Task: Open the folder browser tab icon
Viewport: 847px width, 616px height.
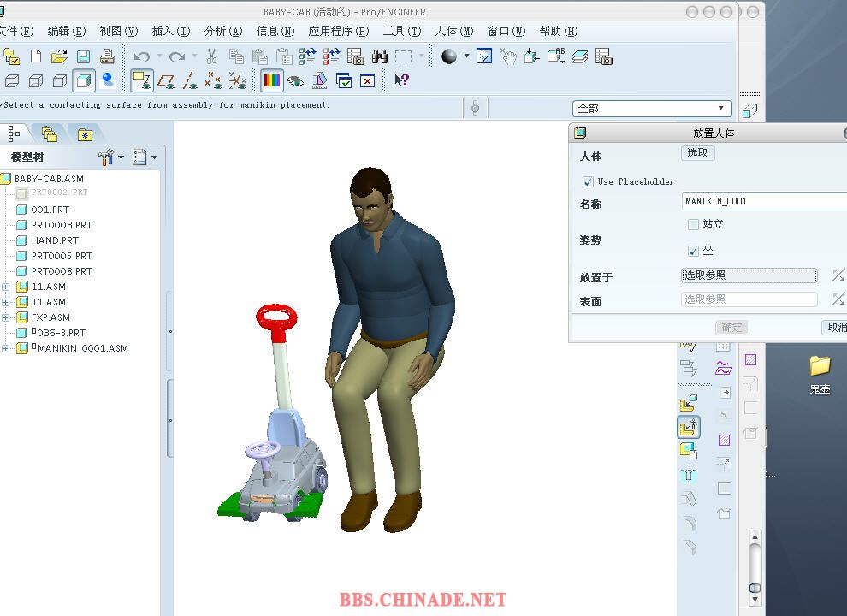Action: 49,133
